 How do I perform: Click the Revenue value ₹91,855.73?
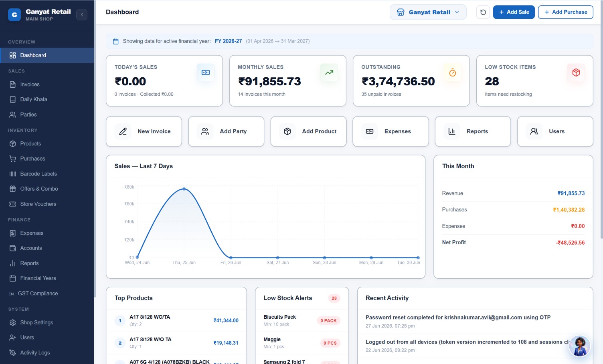tap(571, 193)
